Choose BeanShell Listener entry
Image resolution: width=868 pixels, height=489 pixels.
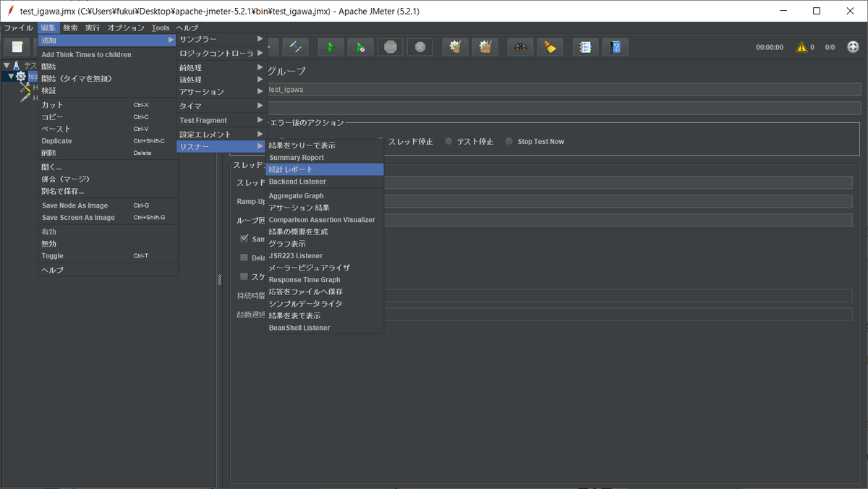pyautogui.click(x=325, y=328)
